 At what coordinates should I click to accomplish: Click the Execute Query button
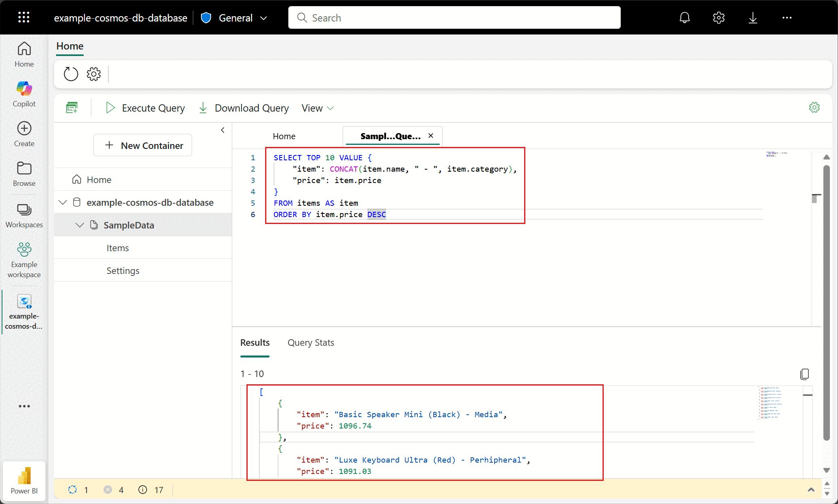coord(145,108)
